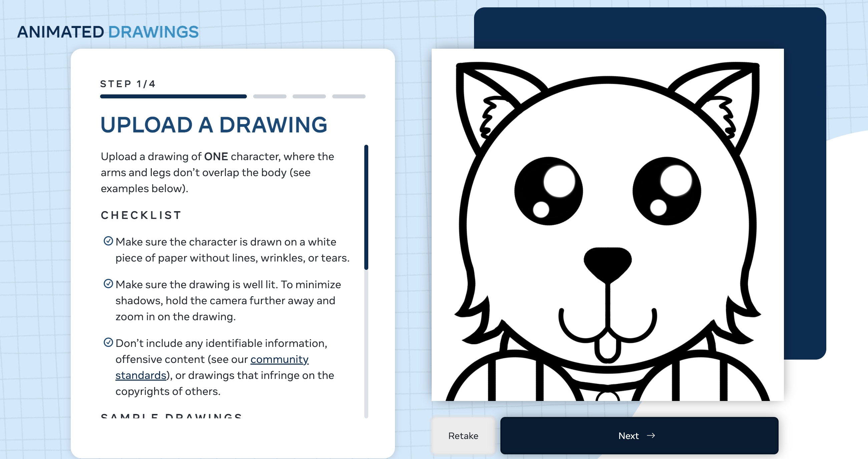
Task: Click the white paper checklist check icon
Action: 108,241
